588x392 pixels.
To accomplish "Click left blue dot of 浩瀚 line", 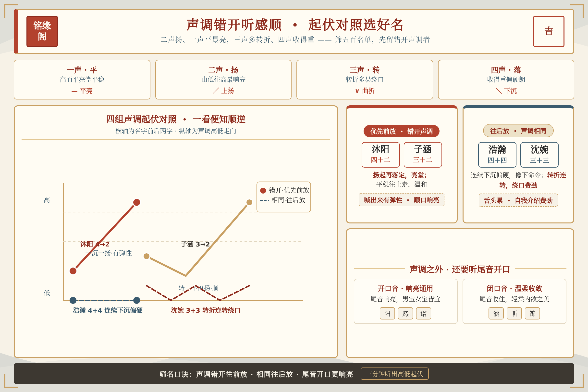I will point(73,300).
